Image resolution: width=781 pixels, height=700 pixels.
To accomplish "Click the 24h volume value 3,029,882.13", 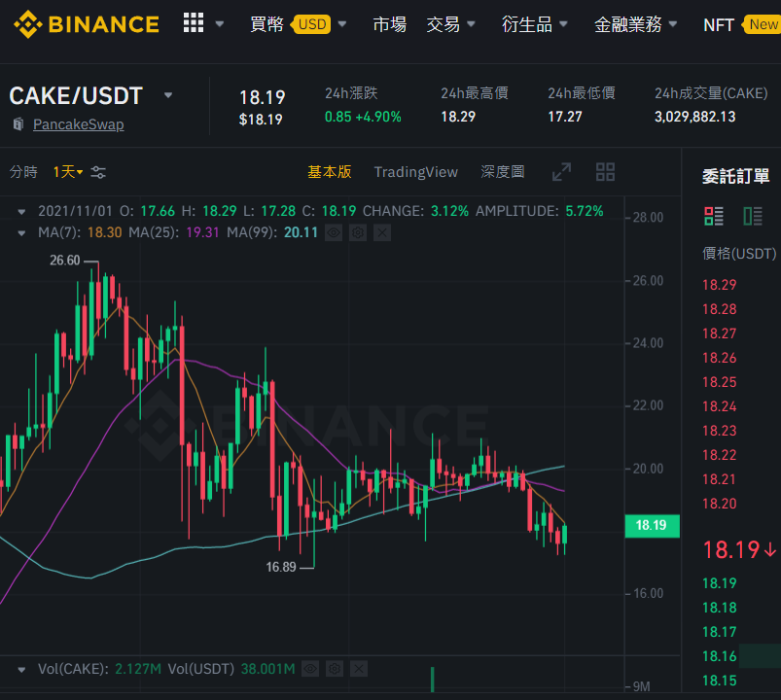I will coord(694,117).
